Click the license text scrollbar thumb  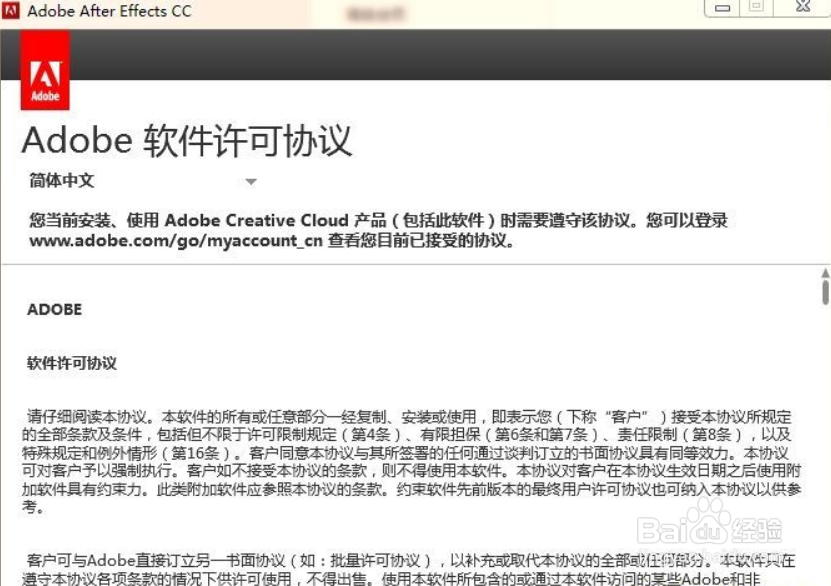click(x=826, y=292)
